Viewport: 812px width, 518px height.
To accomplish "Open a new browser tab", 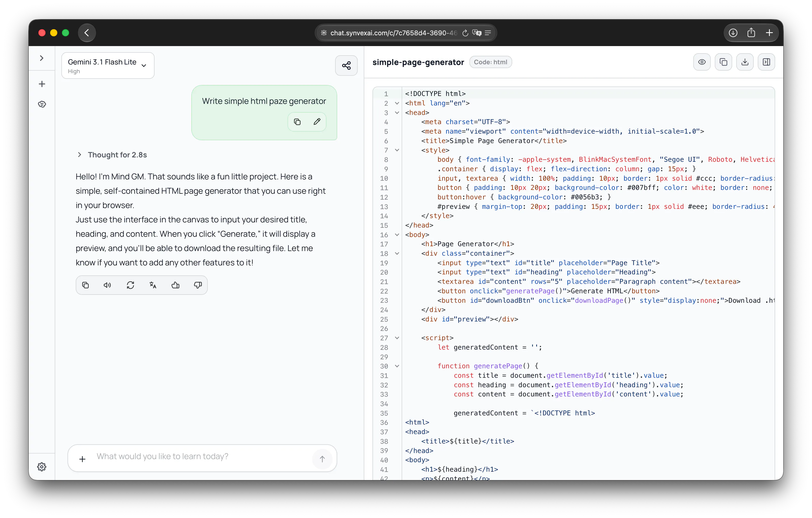I will (x=769, y=33).
